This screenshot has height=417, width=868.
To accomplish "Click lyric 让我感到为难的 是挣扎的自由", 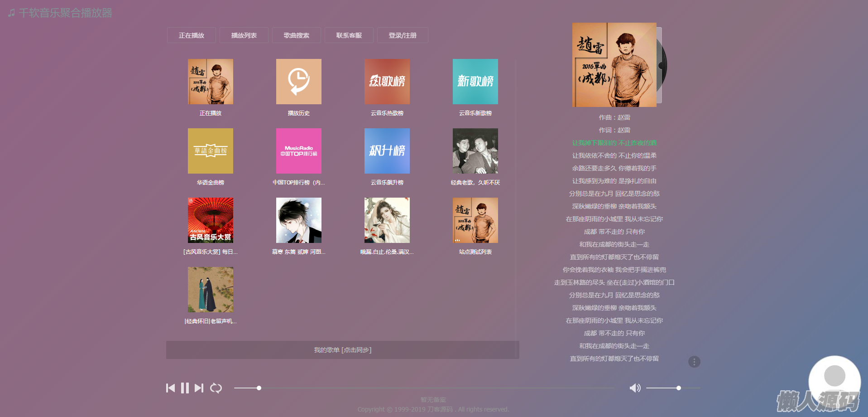I will [614, 181].
